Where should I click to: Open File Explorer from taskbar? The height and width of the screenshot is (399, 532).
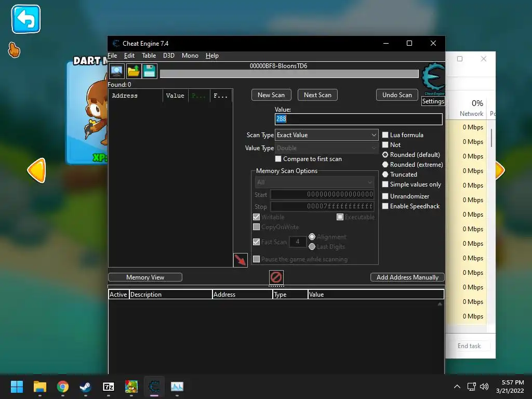[39, 387]
